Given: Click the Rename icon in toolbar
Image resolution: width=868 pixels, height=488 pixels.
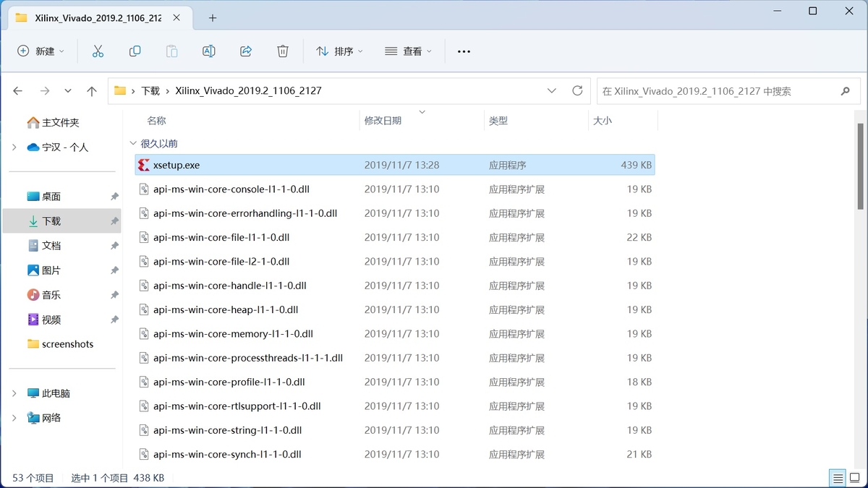Looking at the screenshot, I should (208, 51).
